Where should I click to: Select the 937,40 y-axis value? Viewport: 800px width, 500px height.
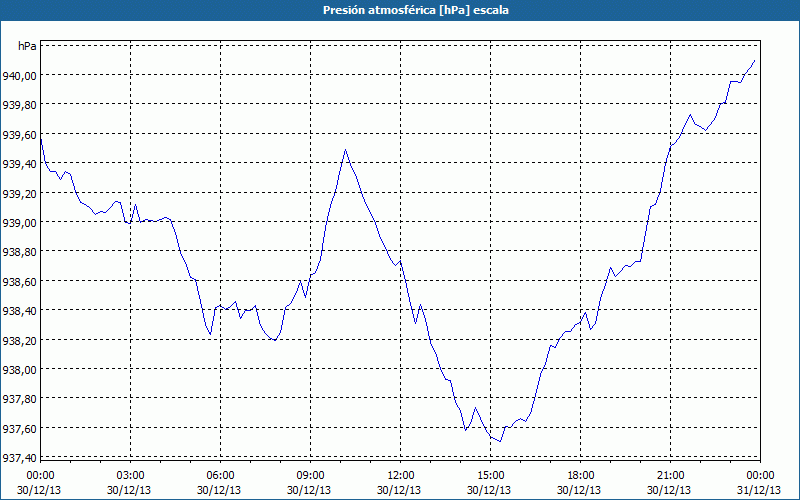tap(19, 458)
